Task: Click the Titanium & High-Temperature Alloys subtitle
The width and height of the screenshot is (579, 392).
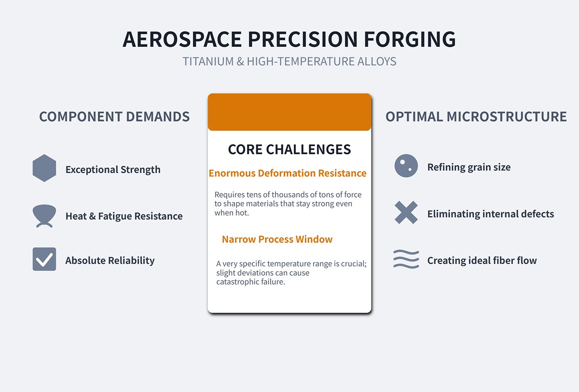Action: click(x=289, y=62)
